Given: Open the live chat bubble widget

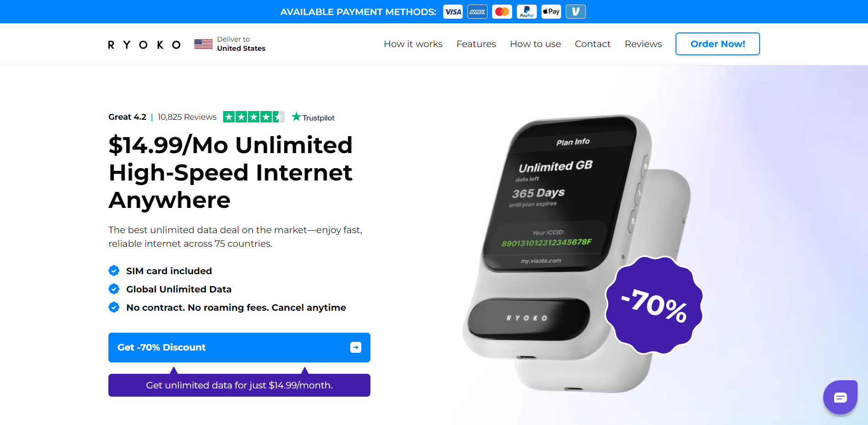Looking at the screenshot, I should [x=840, y=398].
